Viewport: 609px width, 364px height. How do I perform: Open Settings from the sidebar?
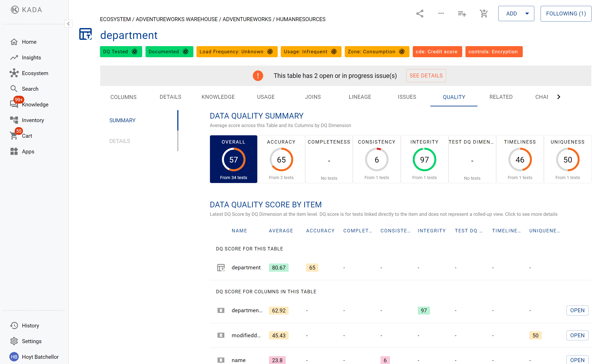31,341
